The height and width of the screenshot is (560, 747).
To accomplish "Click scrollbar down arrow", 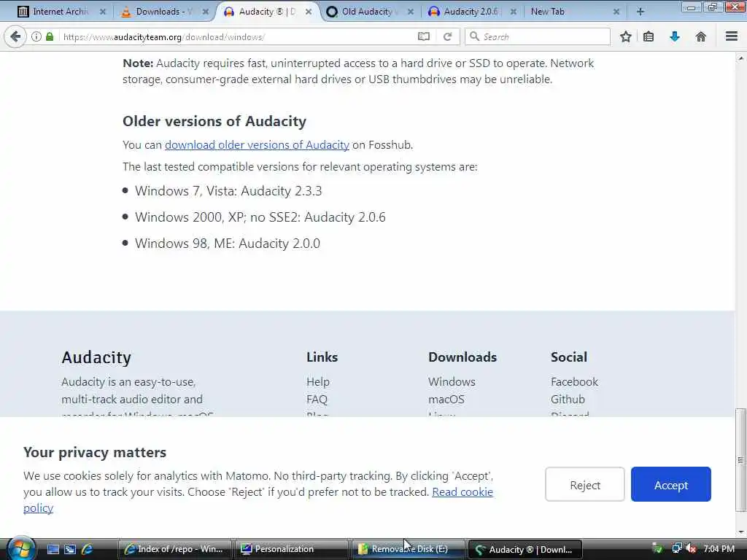I will [740, 532].
